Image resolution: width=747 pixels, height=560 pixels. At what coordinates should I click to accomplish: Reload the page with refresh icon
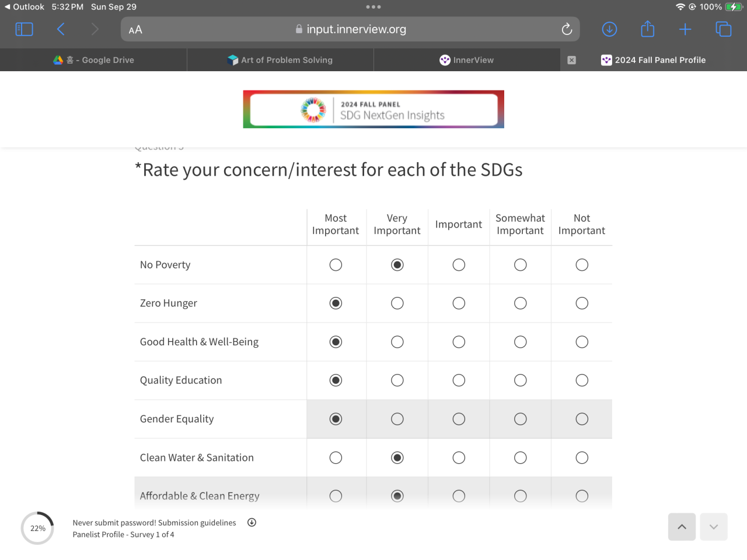tap(567, 29)
